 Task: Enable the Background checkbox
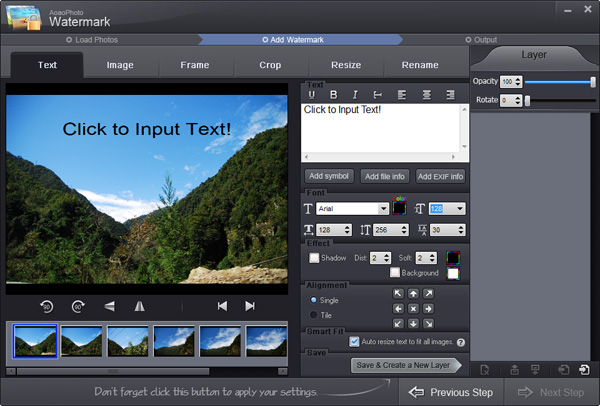coord(395,272)
